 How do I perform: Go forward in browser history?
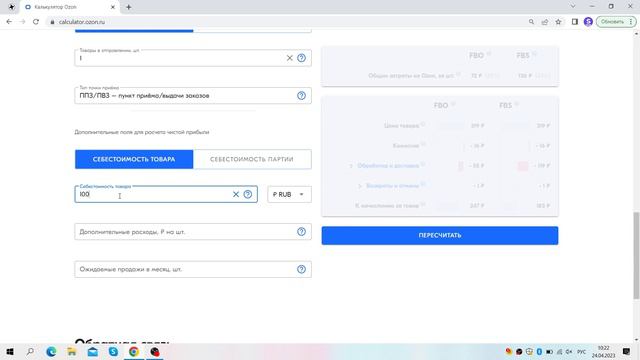22,22
